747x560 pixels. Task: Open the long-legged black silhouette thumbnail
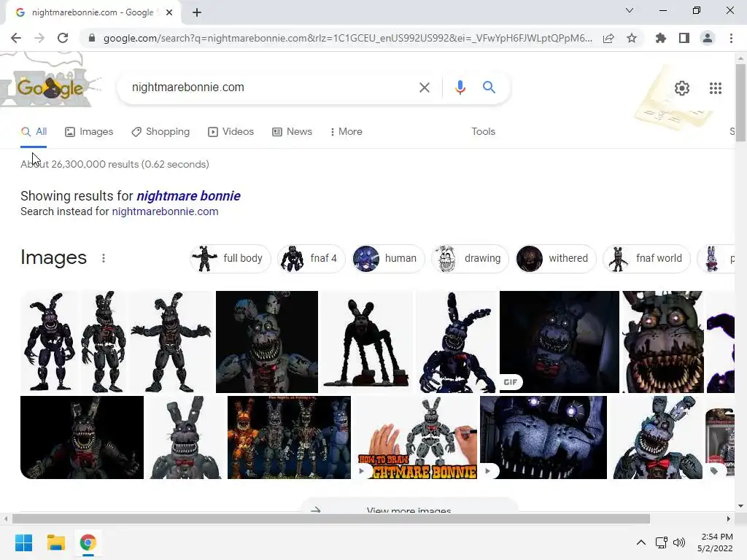[366, 342]
